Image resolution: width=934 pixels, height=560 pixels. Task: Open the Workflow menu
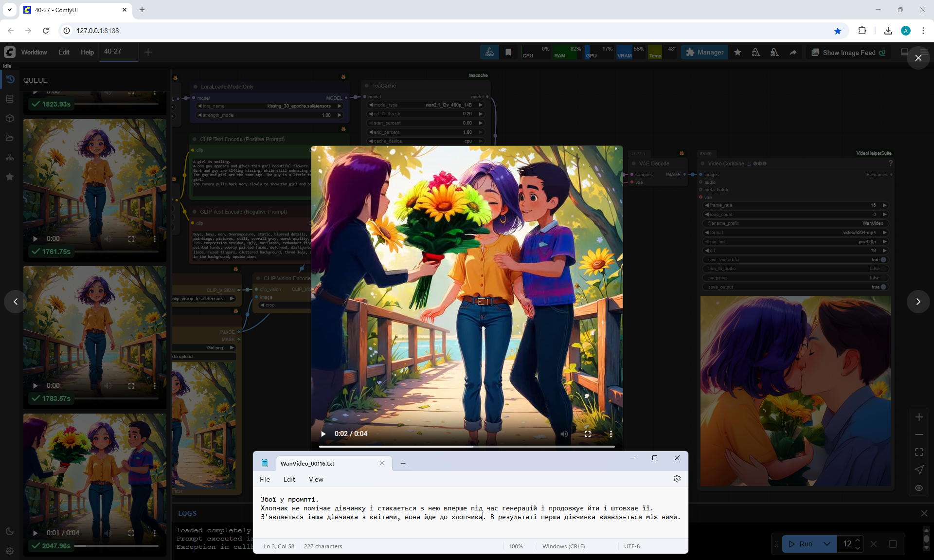coord(34,52)
